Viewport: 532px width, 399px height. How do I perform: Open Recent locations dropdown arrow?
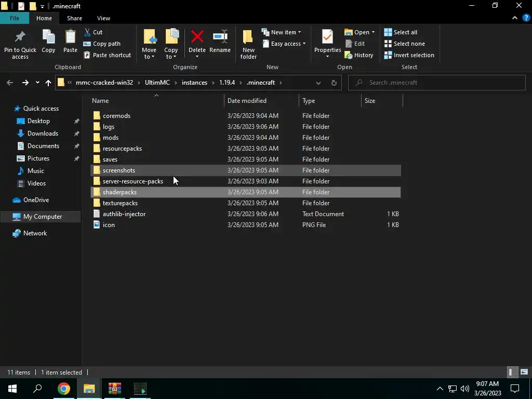coord(37,83)
